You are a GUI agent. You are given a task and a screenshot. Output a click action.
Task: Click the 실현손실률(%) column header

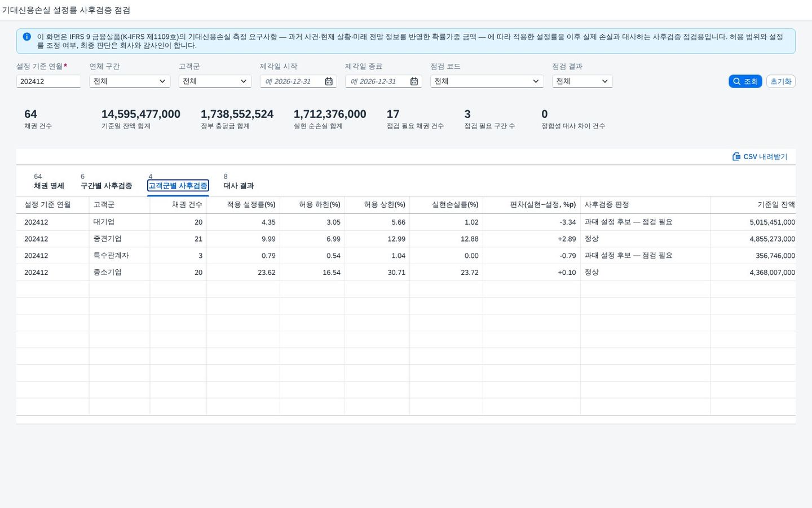point(446,205)
